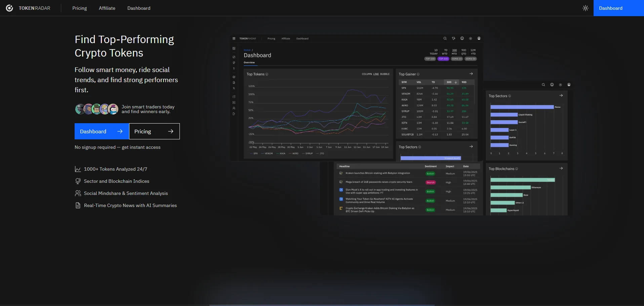This screenshot has width=644, height=306.
Task: Click the Meme bar in Top Sectors chart
Action: click(x=522, y=107)
